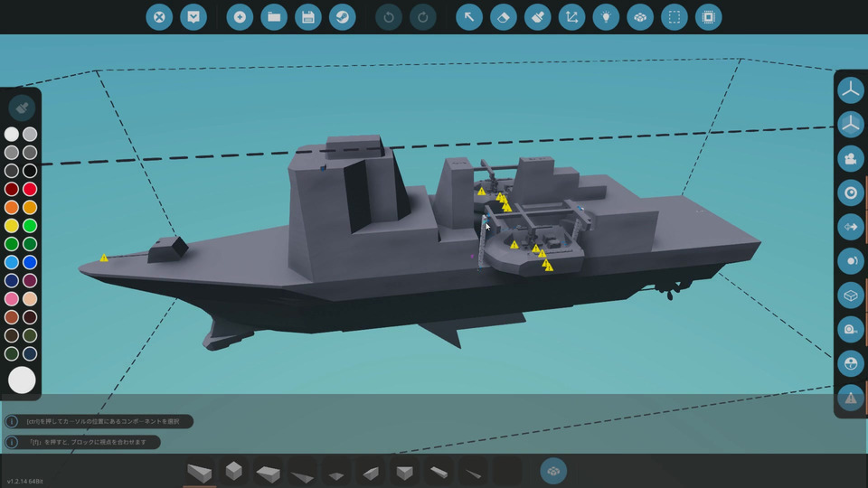Screen dimensions: 868x488
Task: Click the ring target icon in right sidebar
Action: [850, 192]
